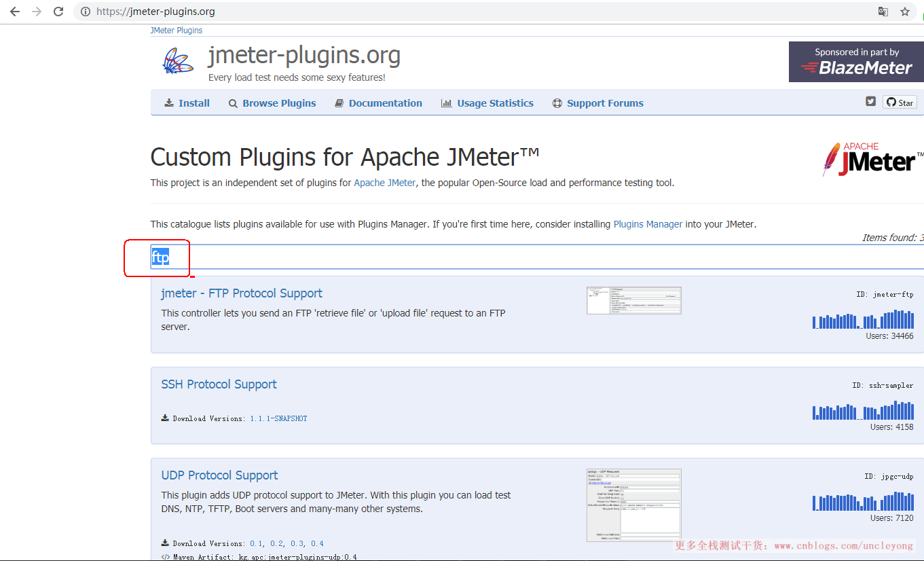Click the JMeter Plugins breadcrumb link
924x561 pixels.
[x=177, y=31]
